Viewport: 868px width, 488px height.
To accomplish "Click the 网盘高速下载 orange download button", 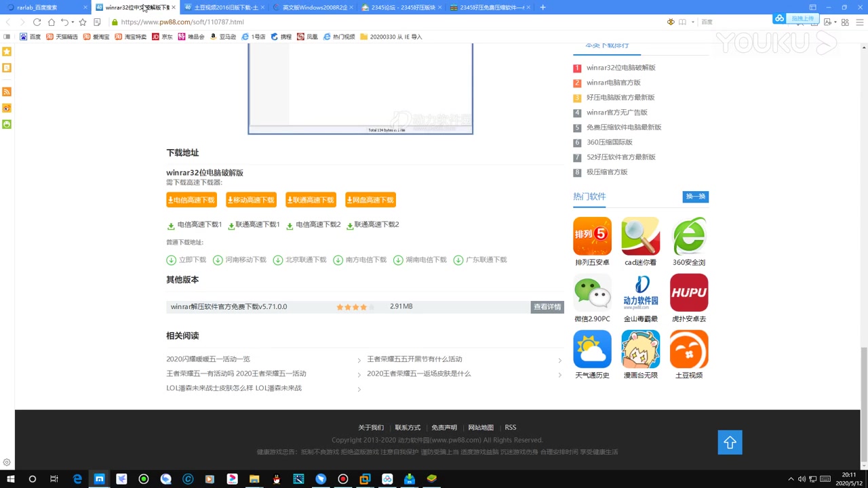I will click(370, 200).
